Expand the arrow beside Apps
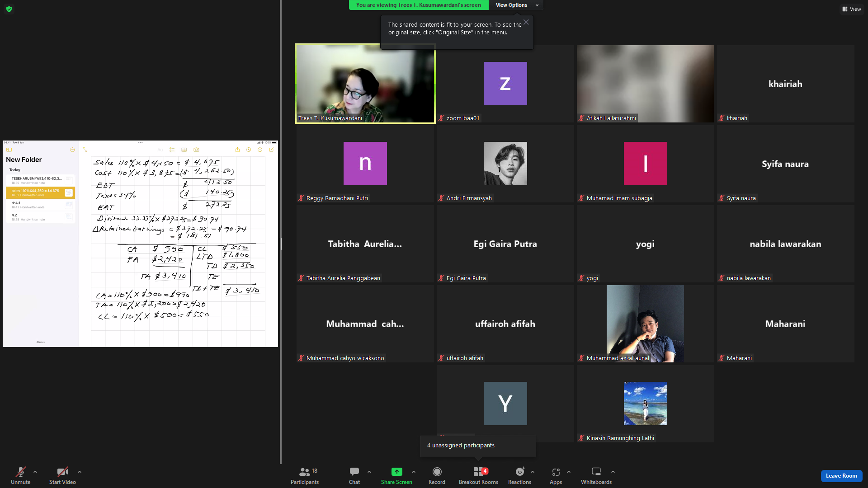The height and width of the screenshot is (488, 868). tap(569, 472)
